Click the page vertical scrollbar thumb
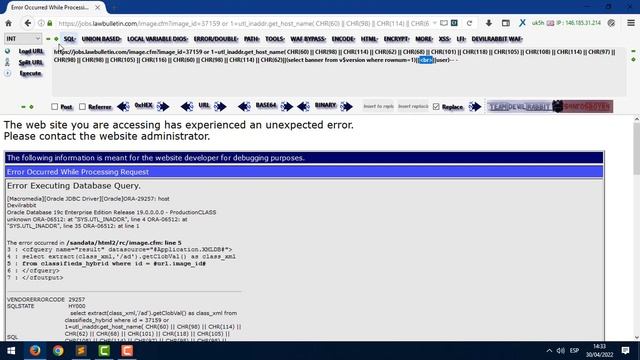This screenshot has width=640, height=360. (x=636, y=148)
